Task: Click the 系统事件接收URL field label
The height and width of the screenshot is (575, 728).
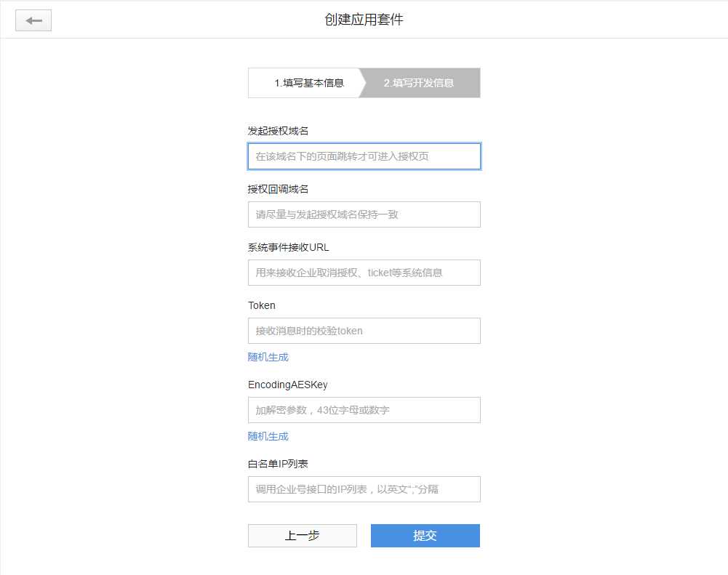Action: click(x=291, y=246)
